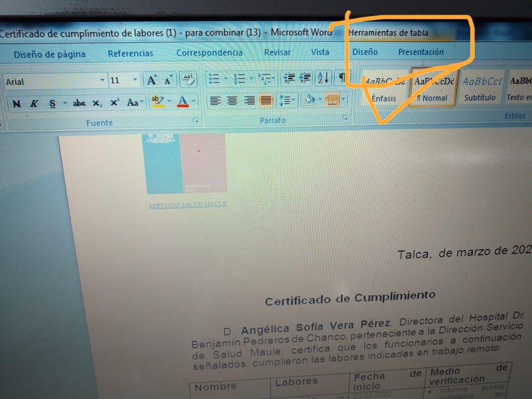The width and height of the screenshot is (532, 399).
Task: Expand the line spacing dropdown
Action: pos(294,100)
